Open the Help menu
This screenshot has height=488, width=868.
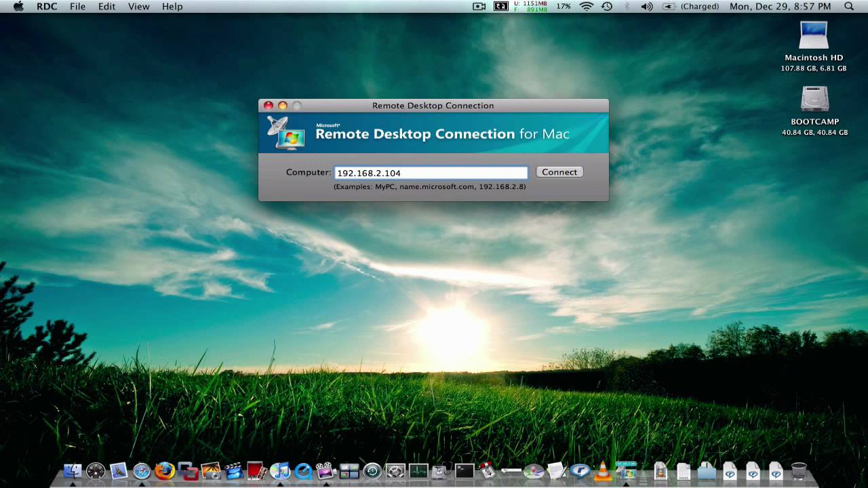tap(172, 6)
